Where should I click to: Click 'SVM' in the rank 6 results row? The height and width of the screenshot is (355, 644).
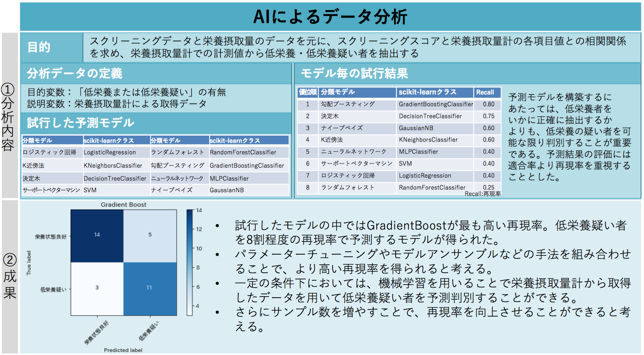(405, 164)
